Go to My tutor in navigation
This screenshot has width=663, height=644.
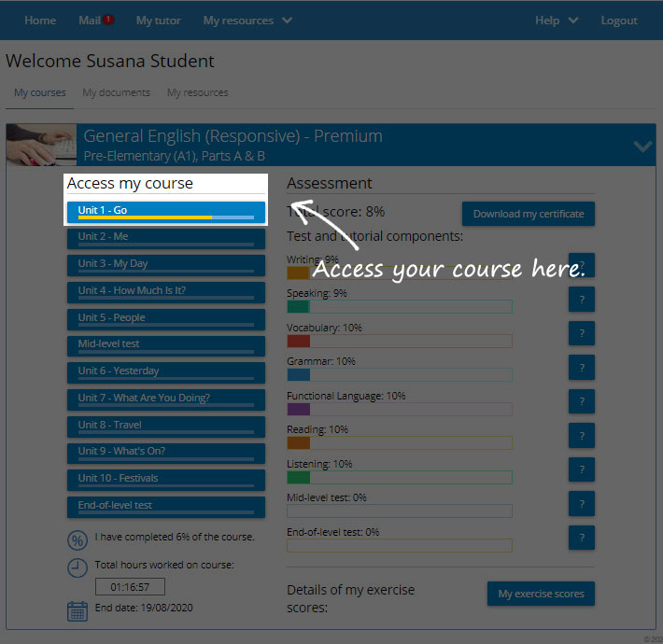point(158,21)
